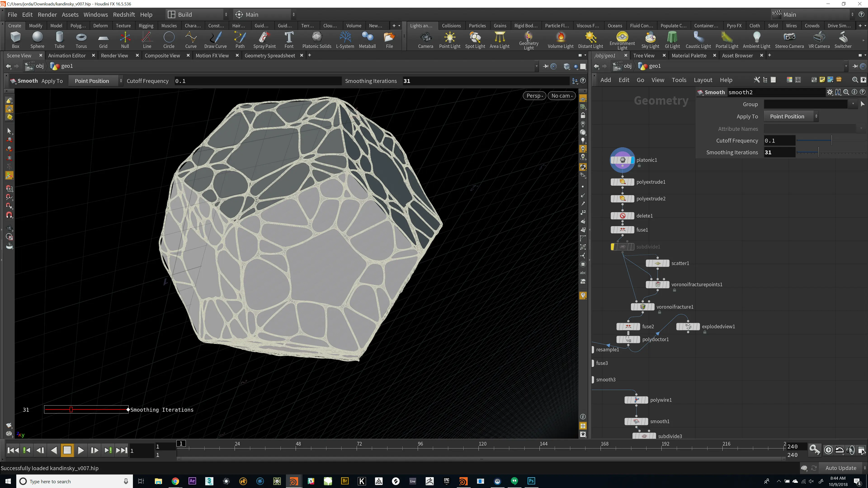Select the Pyro FX shelf tab
868x488 pixels.
[734, 26]
